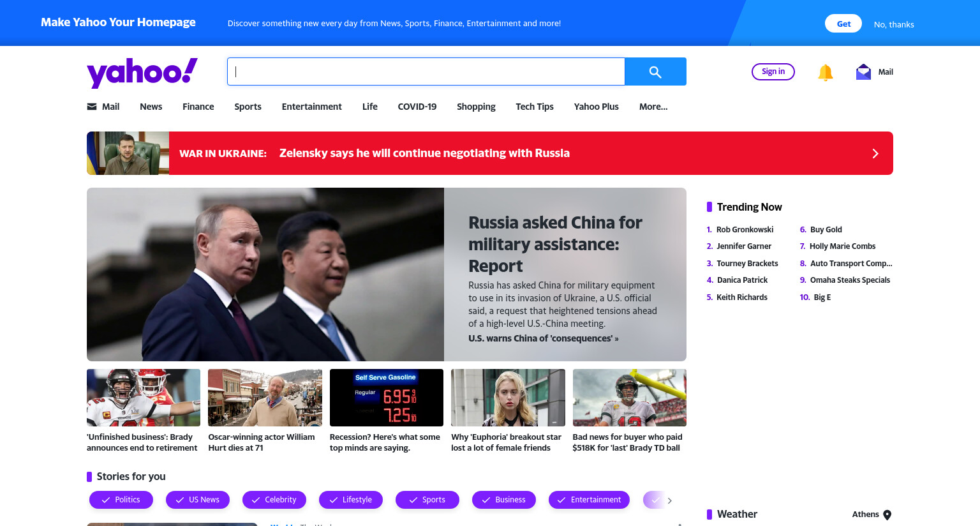Image resolution: width=980 pixels, height=526 pixels.
Task: Click the Yahoo logo
Action: [142, 72]
